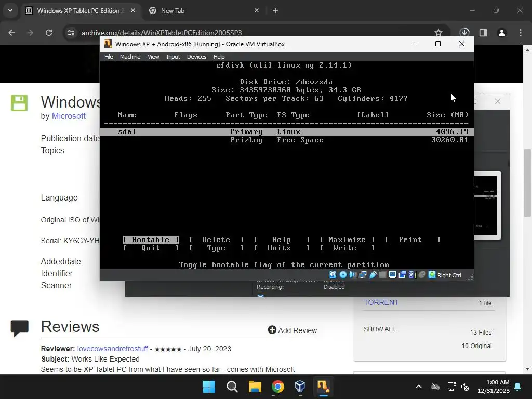Switch to the New Tab browser tab

pyautogui.click(x=204, y=10)
